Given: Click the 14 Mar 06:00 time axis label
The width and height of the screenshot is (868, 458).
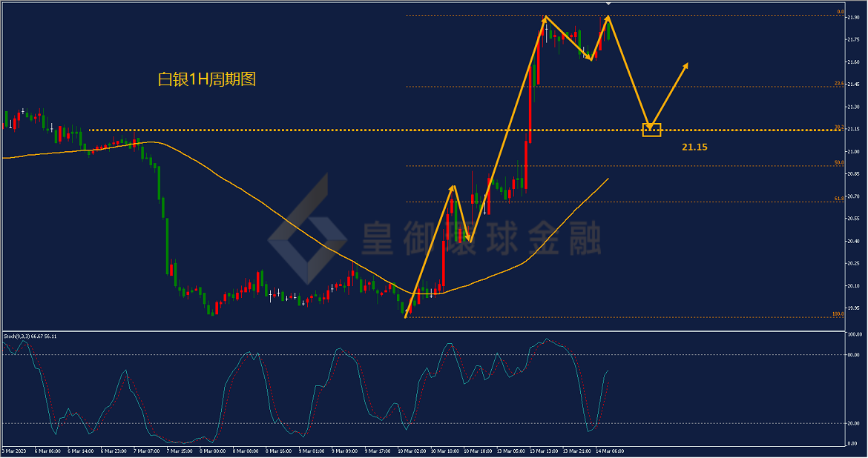Looking at the screenshot, I should (x=610, y=451).
